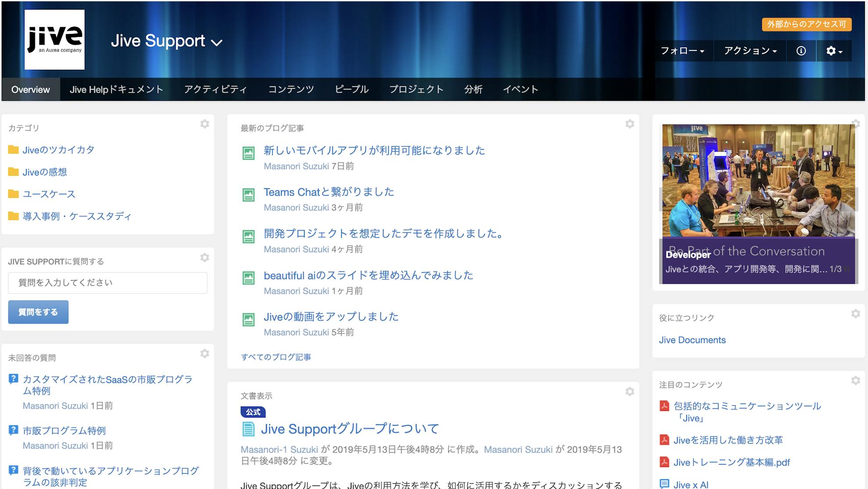Click blog icon beside 新しいモバイルアプリ post

[x=249, y=153]
